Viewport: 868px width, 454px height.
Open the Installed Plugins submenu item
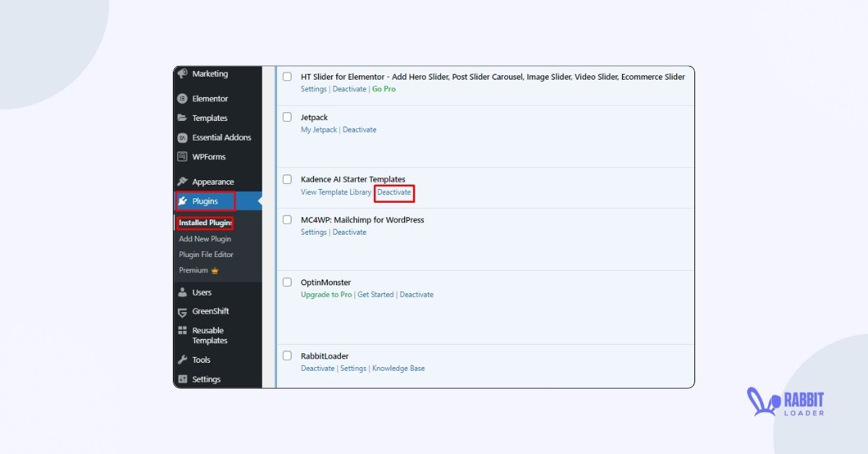click(x=205, y=222)
